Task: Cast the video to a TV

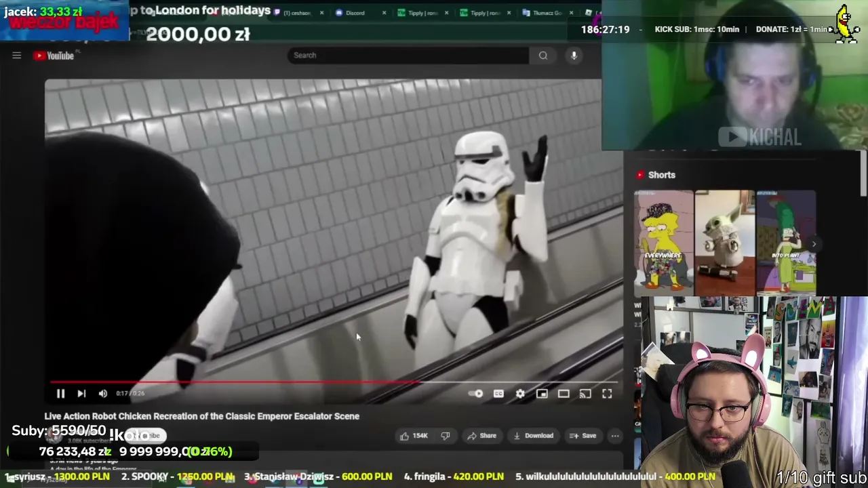Action: (585, 394)
